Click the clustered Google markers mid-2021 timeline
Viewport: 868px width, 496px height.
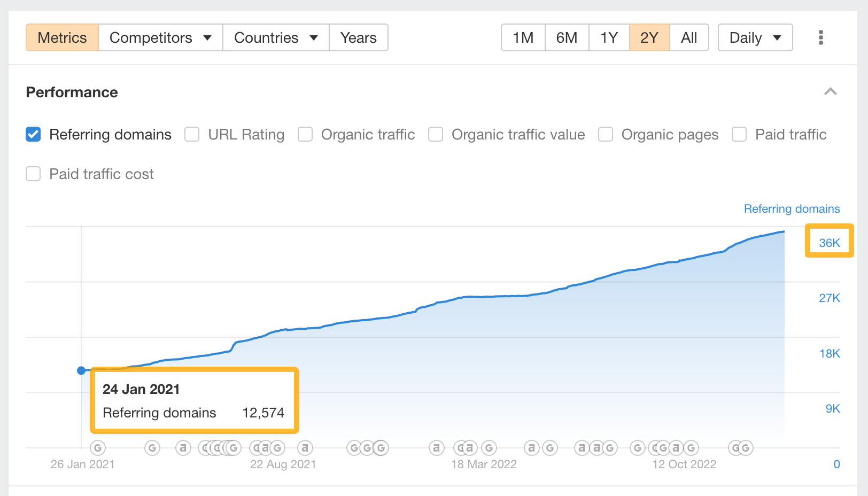[219, 448]
